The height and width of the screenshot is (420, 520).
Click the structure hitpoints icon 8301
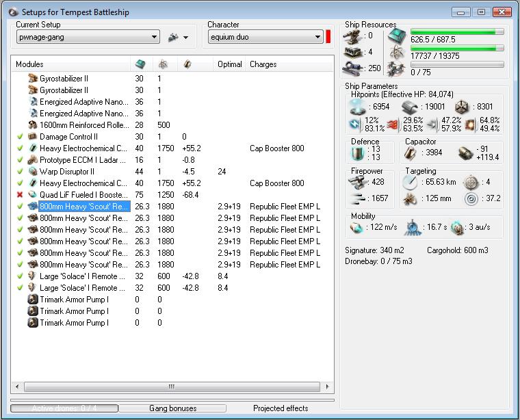[x=462, y=107]
